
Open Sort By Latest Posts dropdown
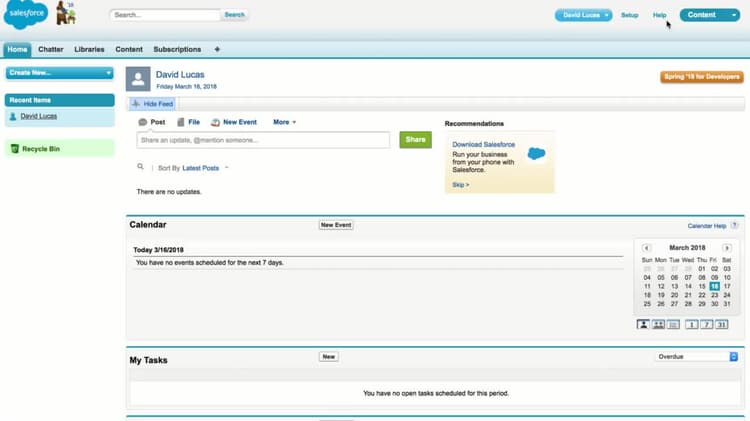[205, 168]
